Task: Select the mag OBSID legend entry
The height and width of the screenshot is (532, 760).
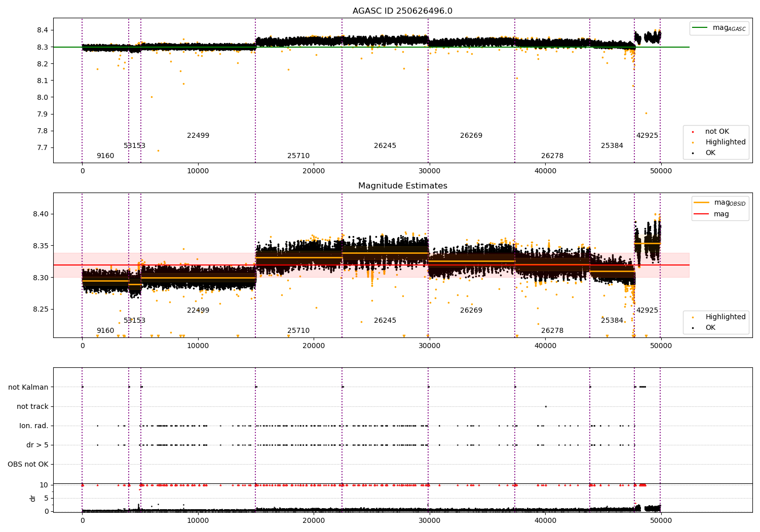Action: tap(720, 203)
